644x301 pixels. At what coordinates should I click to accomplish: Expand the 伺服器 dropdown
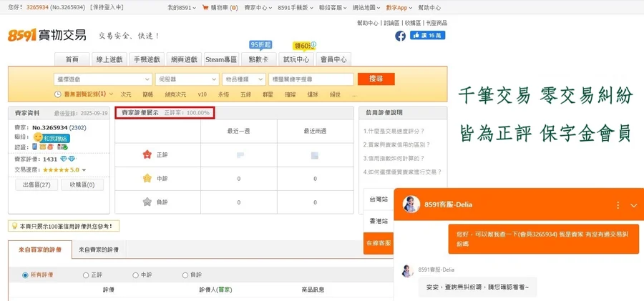187,79
